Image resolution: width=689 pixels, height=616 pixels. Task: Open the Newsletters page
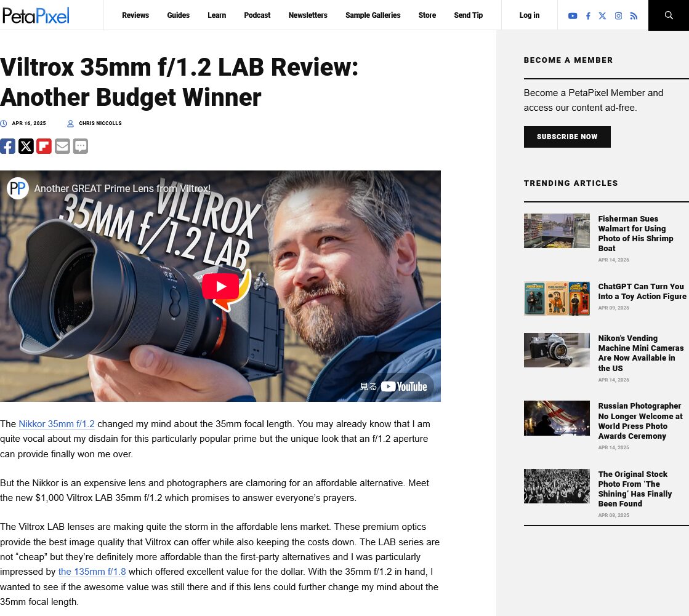coord(308,15)
